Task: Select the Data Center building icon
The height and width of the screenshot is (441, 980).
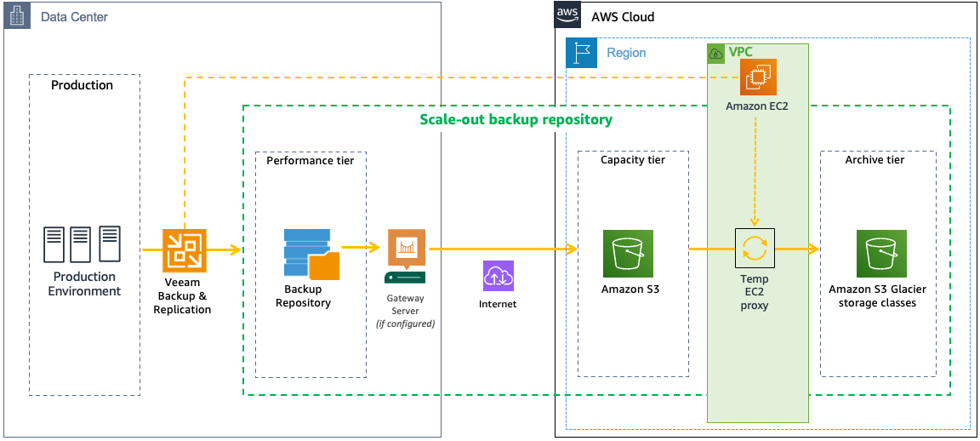Action: click(17, 16)
